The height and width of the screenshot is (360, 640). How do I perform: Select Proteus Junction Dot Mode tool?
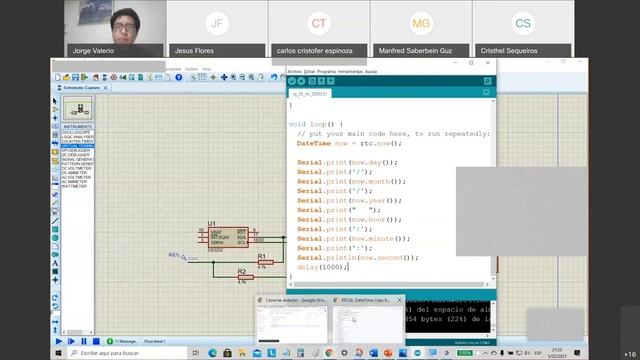(x=55, y=118)
